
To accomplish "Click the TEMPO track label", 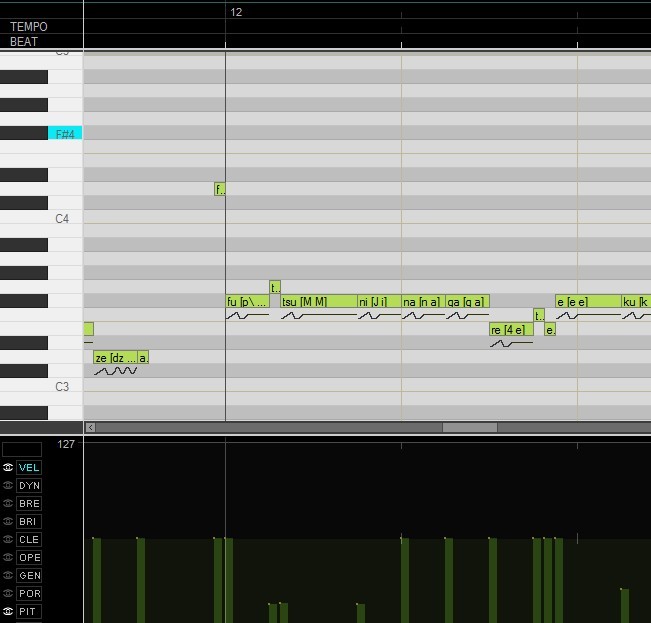I will [29, 27].
